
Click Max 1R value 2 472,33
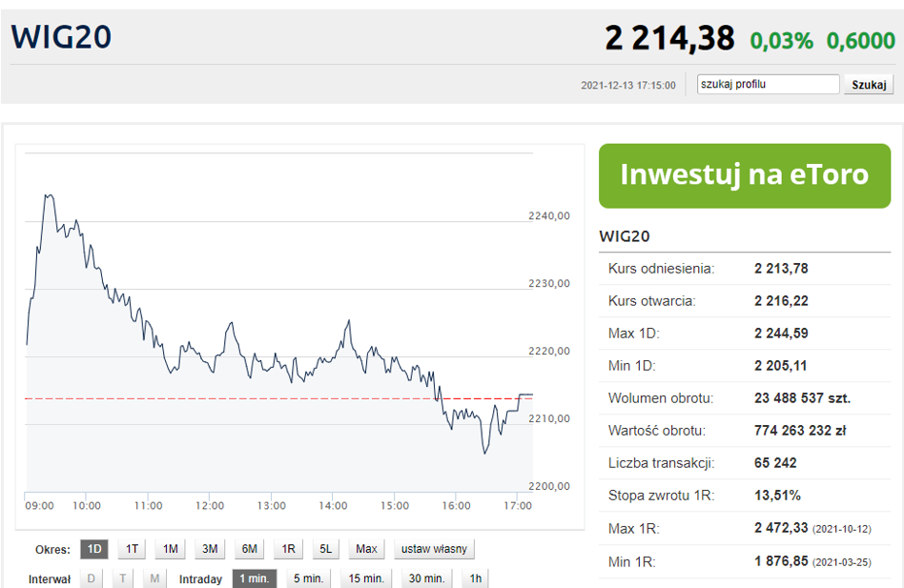point(781,528)
